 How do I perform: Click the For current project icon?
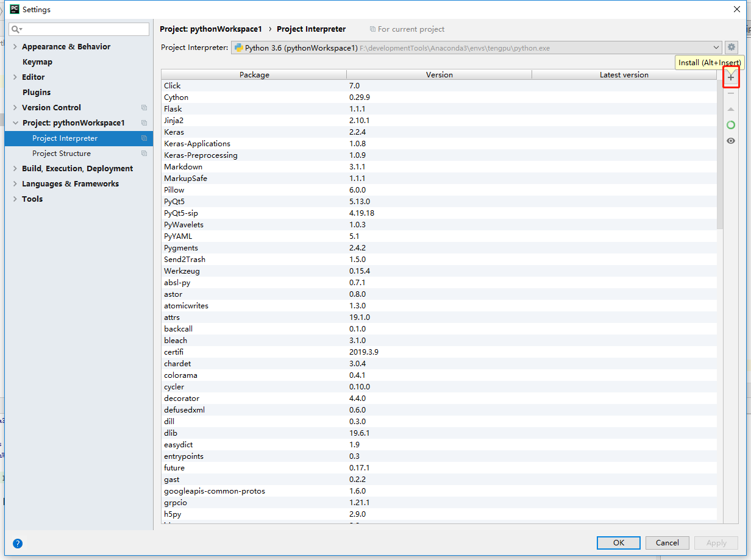tap(372, 29)
